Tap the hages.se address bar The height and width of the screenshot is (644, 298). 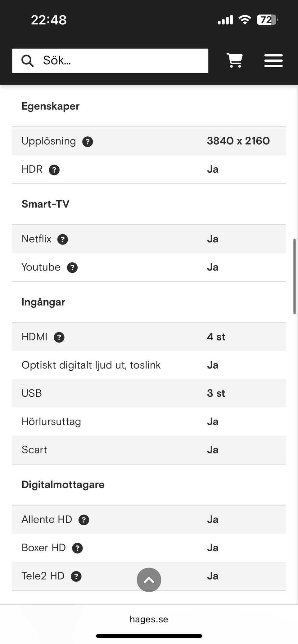(149, 619)
